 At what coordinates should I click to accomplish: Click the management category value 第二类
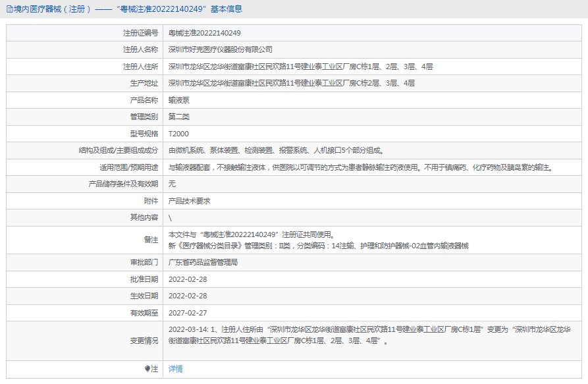(x=180, y=117)
